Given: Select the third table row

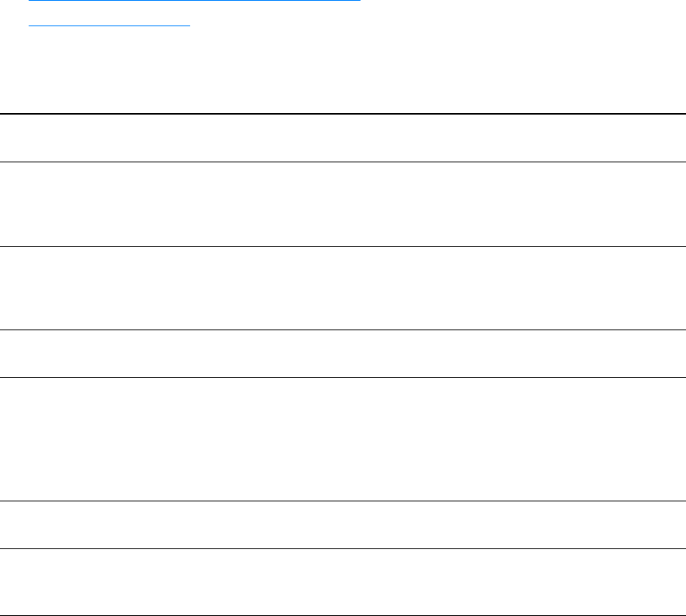Looking at the screenshot, I should [x=342, y=288].
